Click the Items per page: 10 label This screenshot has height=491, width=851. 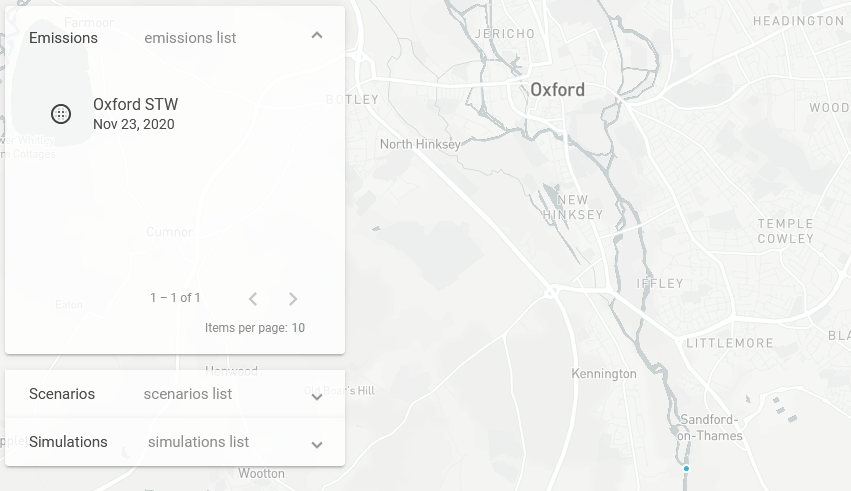(x=255, y=328)
